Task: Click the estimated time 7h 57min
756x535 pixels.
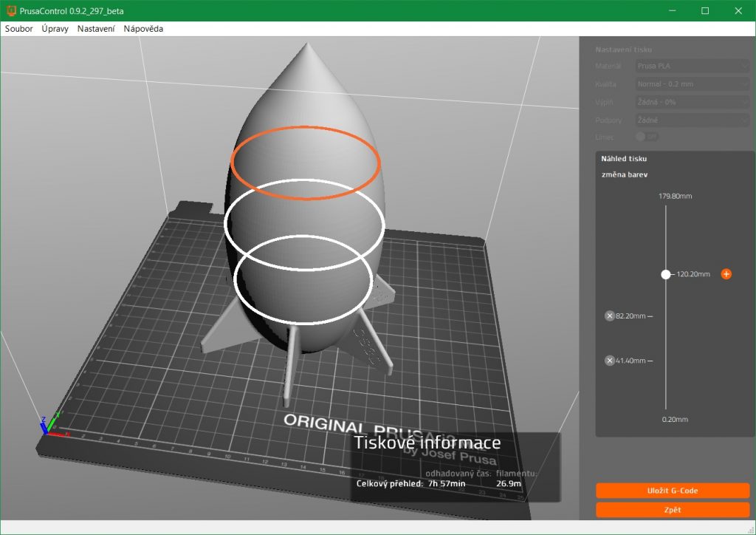Action: (447, 483)
